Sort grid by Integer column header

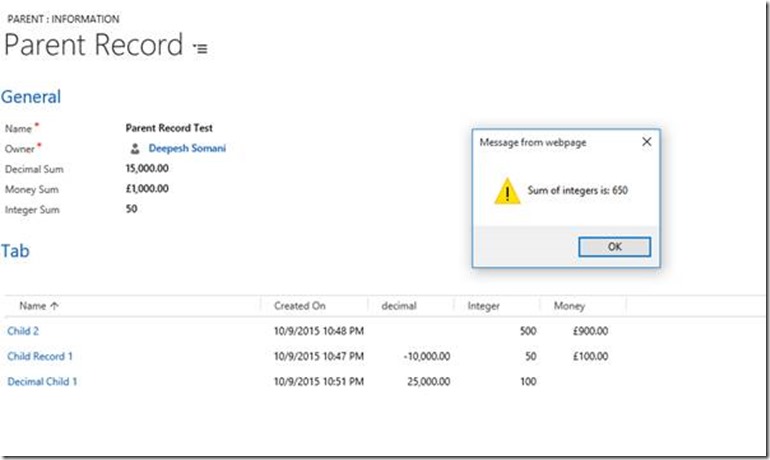click(x=484, y=306)
